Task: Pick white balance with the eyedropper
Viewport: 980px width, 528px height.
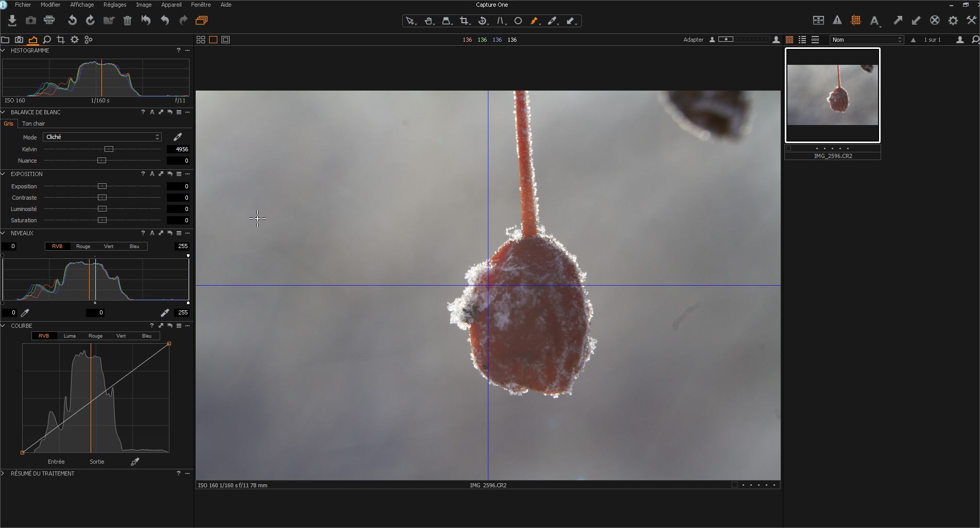Action: [x=178, y=137]
